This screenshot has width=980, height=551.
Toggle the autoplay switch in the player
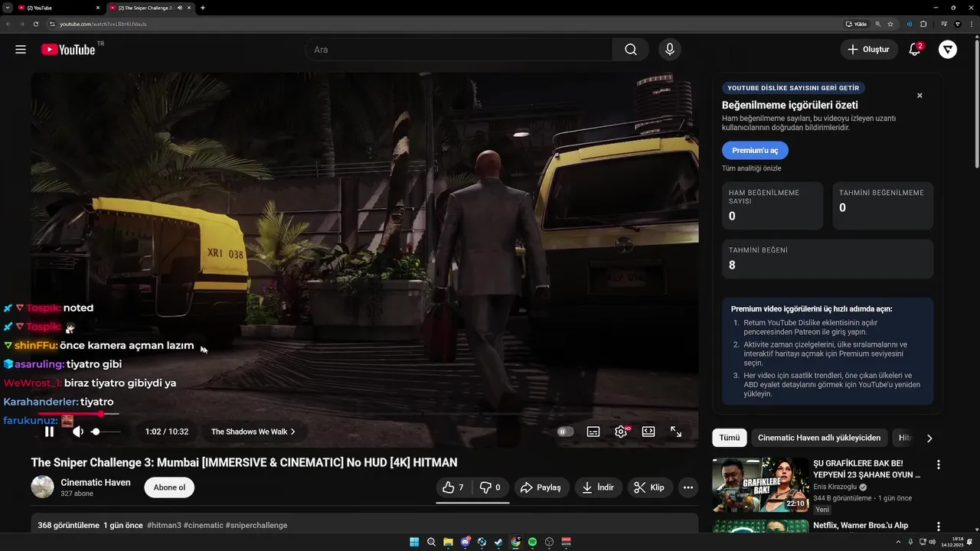coord(565,432)
